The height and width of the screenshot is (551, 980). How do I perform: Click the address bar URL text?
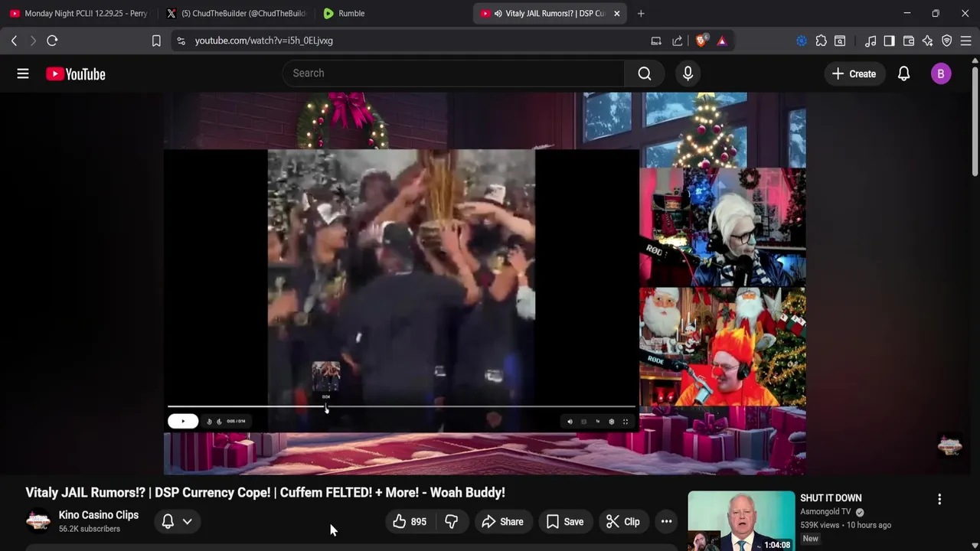263,41
